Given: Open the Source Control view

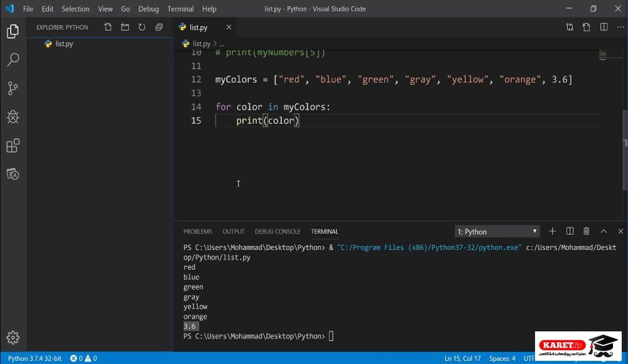Looking at the screenshot, I should pos(13,88).
